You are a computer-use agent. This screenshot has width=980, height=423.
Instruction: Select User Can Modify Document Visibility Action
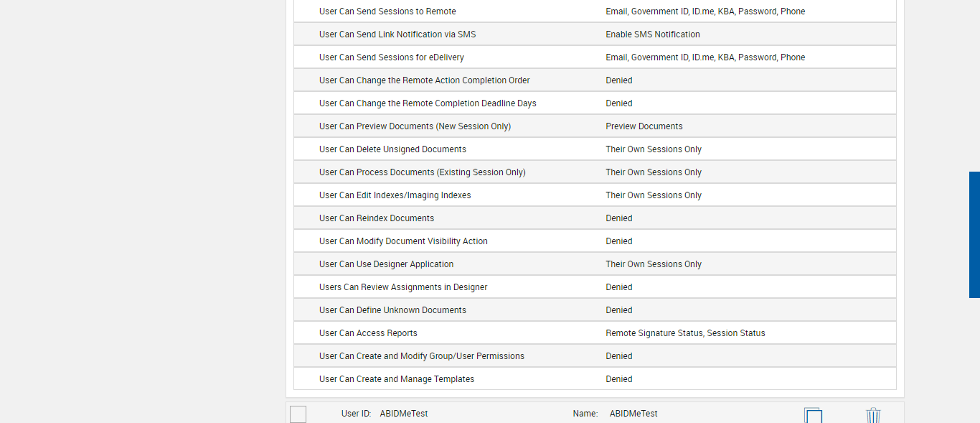coord(403,241)
